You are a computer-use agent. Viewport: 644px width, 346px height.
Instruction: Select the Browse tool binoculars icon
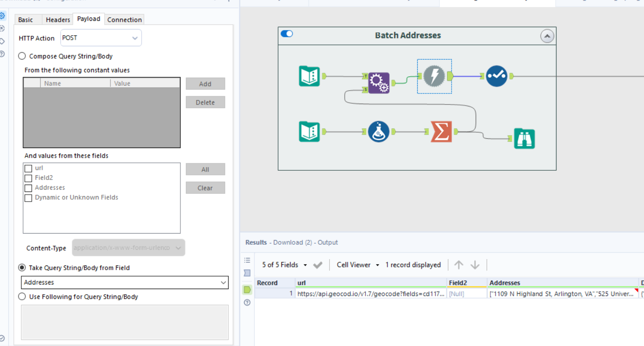point(525,137)
